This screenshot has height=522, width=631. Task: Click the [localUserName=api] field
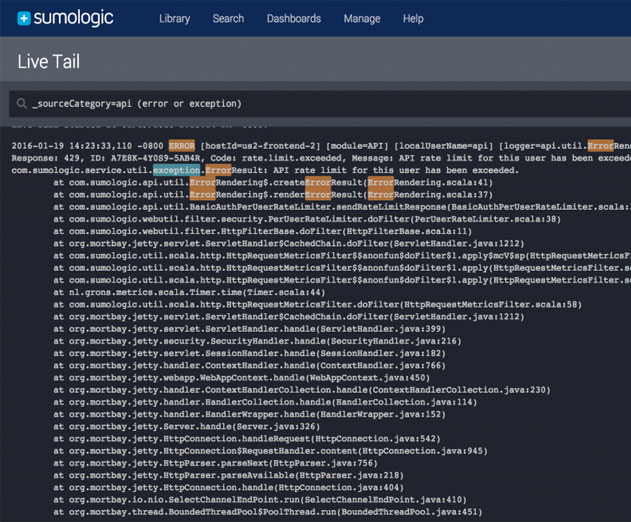pos(444,146)
